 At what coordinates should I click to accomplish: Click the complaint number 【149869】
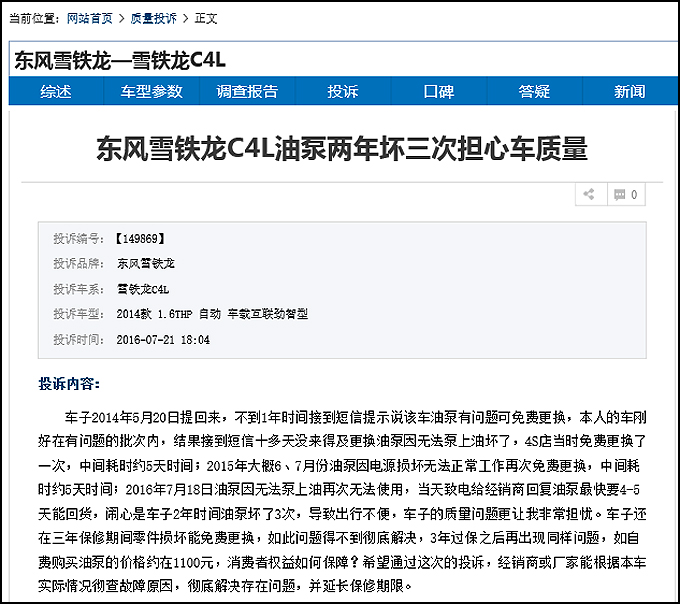(x=140, y=238)
